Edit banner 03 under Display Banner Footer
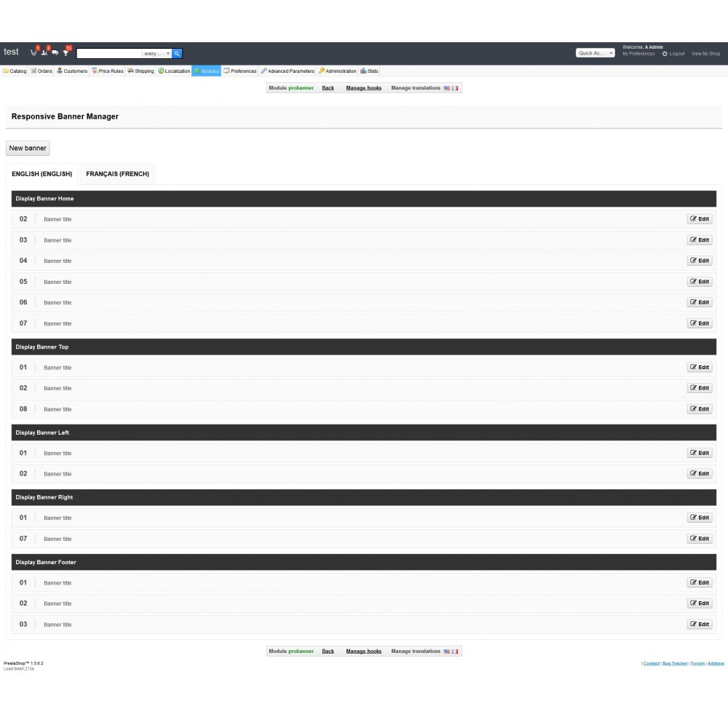The height and width of the screenshot is (728, 728). click(699, 625)
